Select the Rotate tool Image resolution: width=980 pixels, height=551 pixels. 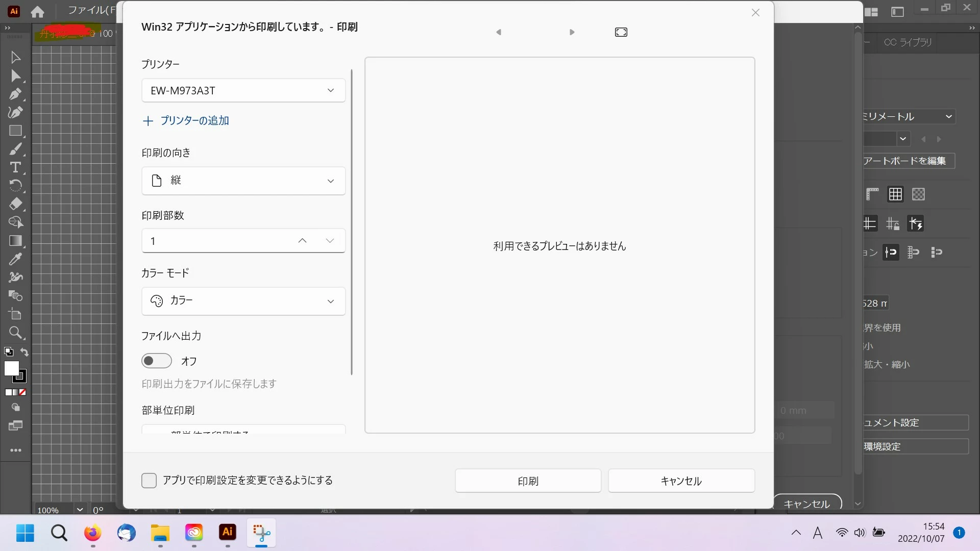pos(15,186)
